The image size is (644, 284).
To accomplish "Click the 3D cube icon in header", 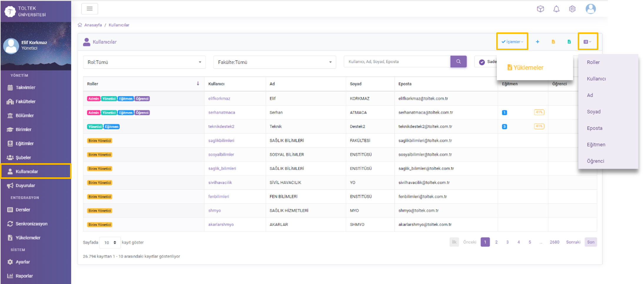I will [x=540, y=9].
